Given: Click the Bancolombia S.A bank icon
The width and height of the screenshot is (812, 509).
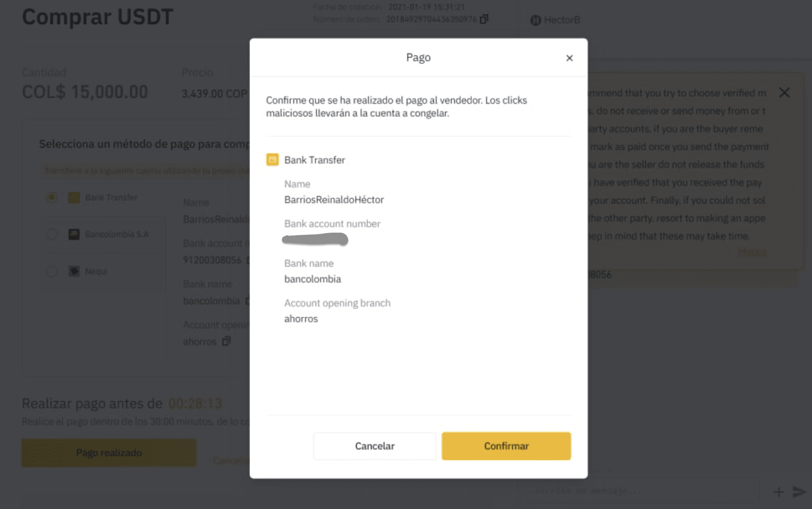Looking at the screenshot, I should [74, 234].
